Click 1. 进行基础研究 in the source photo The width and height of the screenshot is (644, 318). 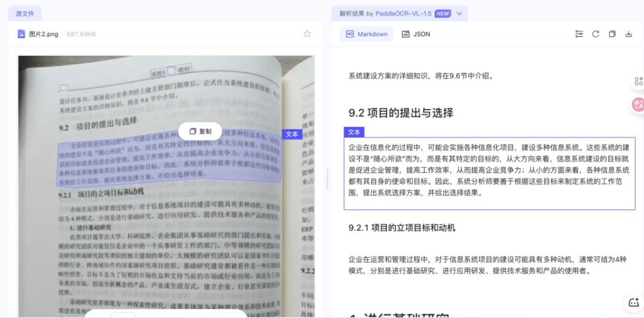(90, 227)
